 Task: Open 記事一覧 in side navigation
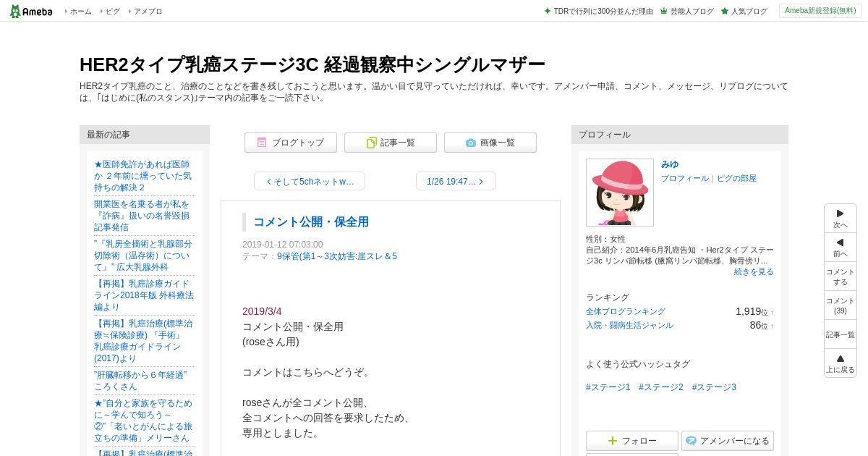point(841,334)
